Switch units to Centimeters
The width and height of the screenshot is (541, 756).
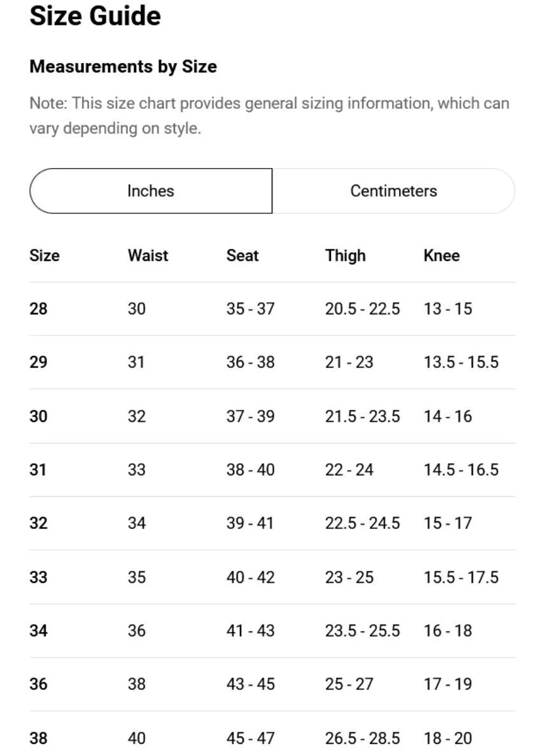tap(393, 191)
